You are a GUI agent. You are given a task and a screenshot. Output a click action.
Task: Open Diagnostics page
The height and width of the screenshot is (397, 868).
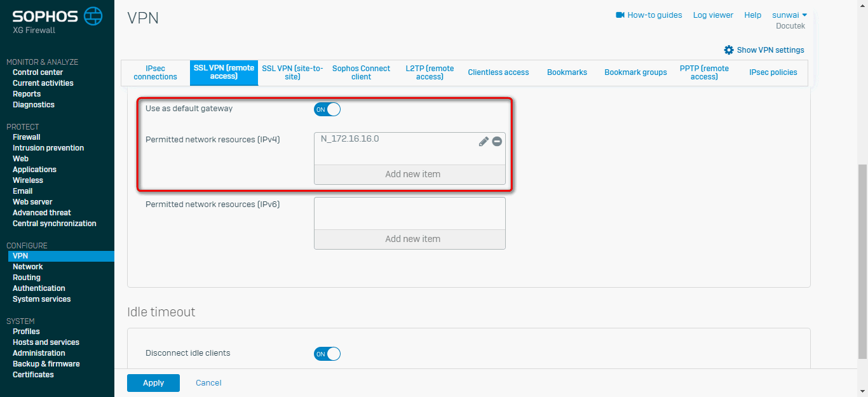(x=34, y=105)
